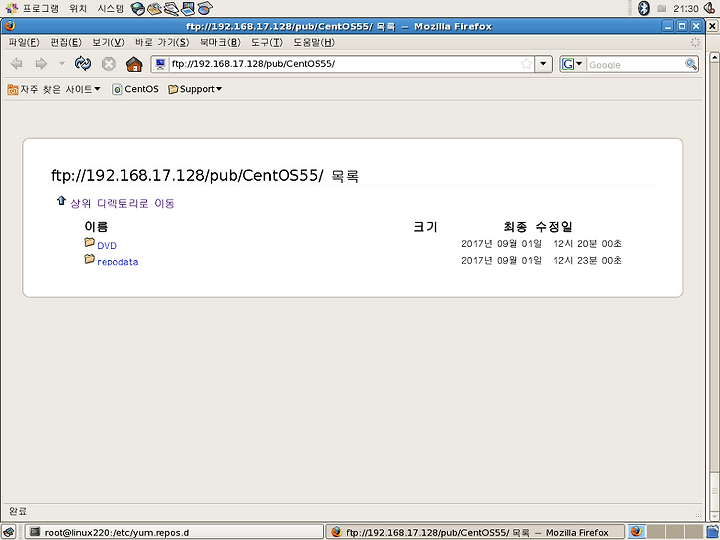
Task: Go back with the back arrow button
Action: coord(17,64)
